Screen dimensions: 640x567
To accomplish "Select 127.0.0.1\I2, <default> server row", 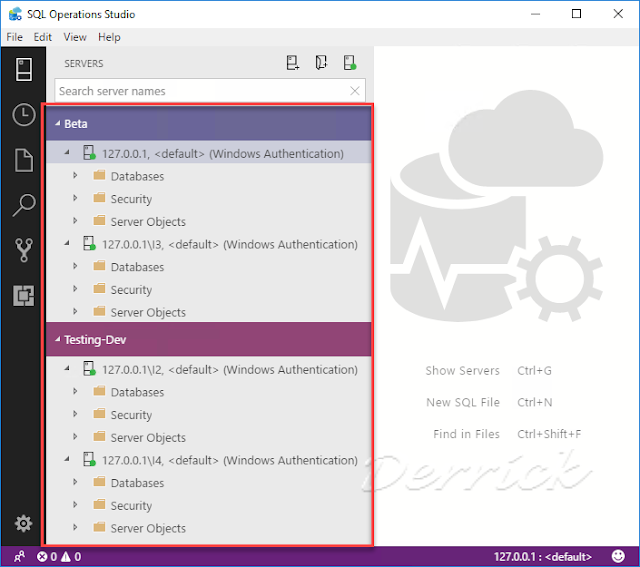I will pos(209,369).
